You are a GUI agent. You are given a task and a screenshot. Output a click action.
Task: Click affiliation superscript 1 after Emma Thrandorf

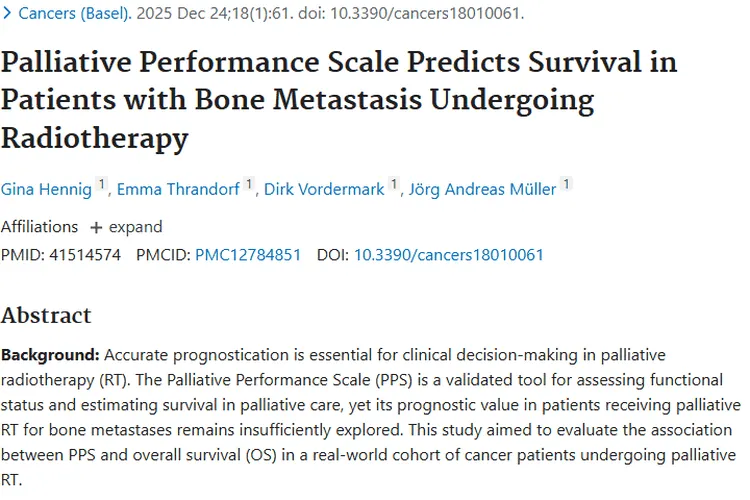249,185
